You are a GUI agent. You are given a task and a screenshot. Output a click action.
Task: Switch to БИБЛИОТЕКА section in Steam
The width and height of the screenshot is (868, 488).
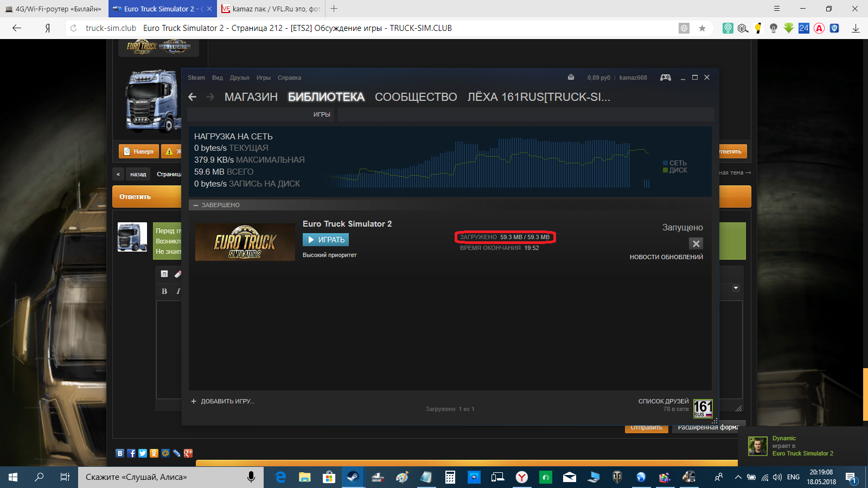tap(326, 97)
